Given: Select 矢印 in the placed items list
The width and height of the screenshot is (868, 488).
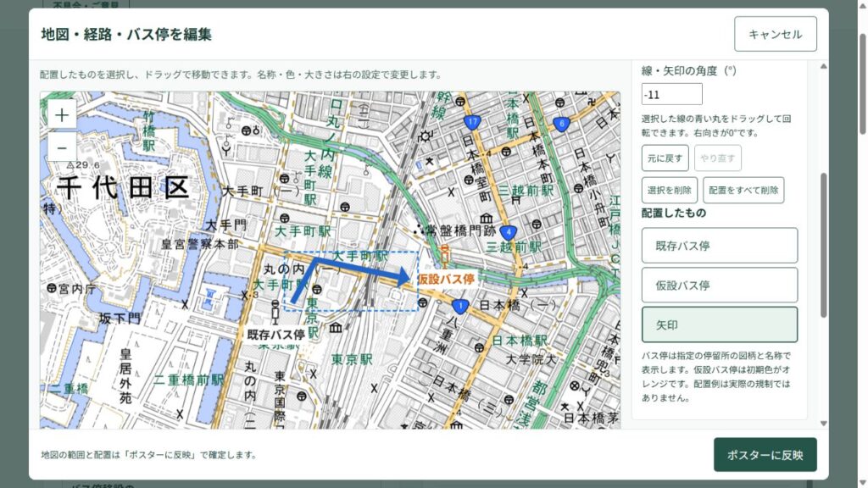Looking at the screenshot, I should [720, 324].
